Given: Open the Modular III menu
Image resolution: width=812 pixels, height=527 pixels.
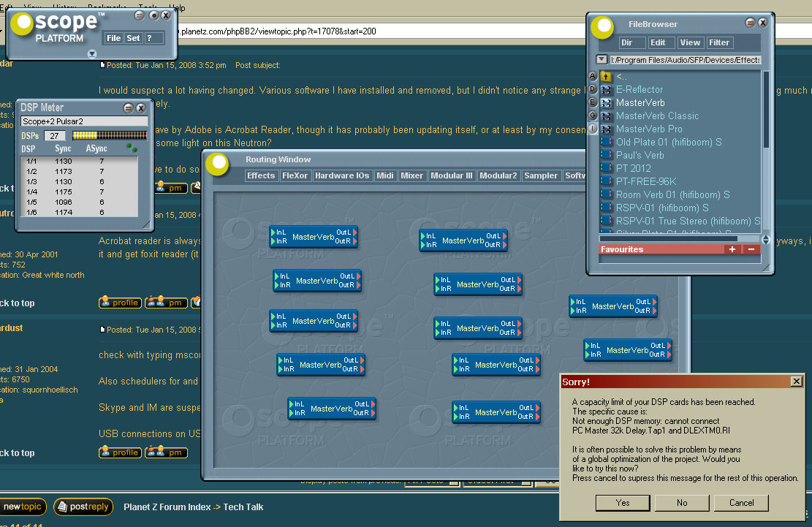Looking at the screenshot, I should point(451,175).
